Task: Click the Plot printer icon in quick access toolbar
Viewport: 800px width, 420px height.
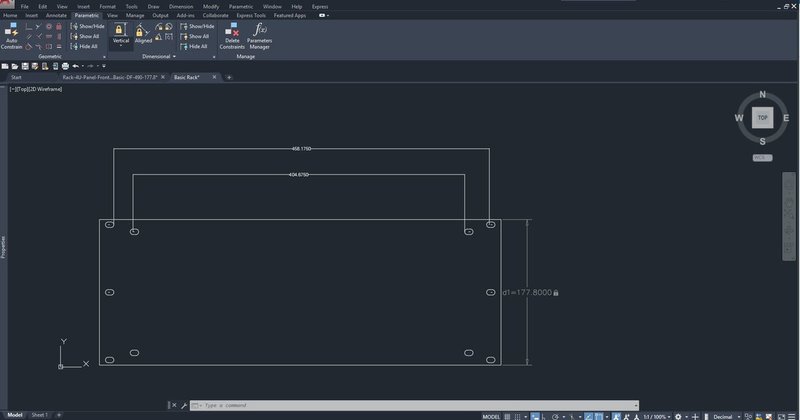Action: tap(65, 66)
